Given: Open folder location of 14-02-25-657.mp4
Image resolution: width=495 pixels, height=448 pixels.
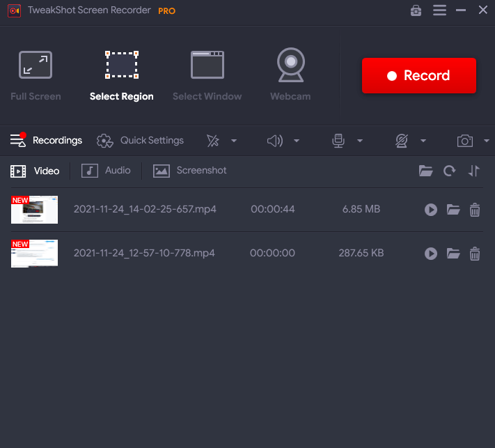Looking at the screenshot, I should (453, 210).
